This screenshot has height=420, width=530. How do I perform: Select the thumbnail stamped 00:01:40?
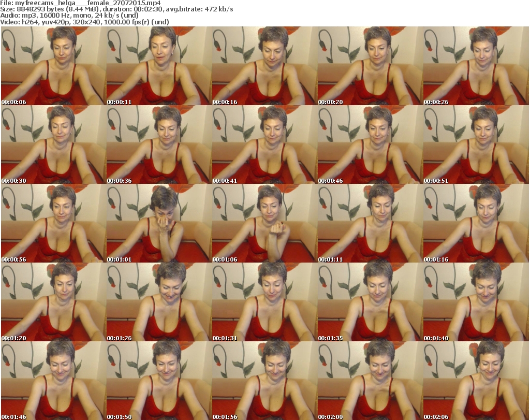[x=476, y=302]
